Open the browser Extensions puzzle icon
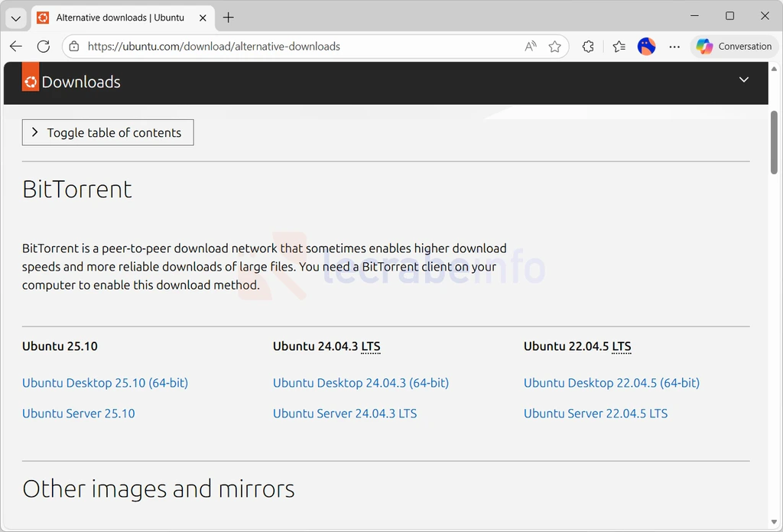This screenshot has width=783, height=532. (x=588, y=47)
